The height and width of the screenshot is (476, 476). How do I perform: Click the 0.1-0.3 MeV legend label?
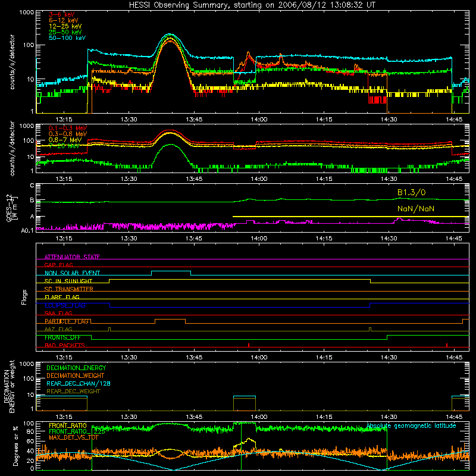pos(68,128)
